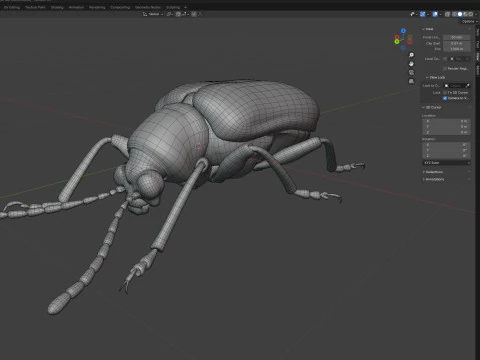
Task: Switch to Scripting workspace
Action: click(x=173, y=7)
